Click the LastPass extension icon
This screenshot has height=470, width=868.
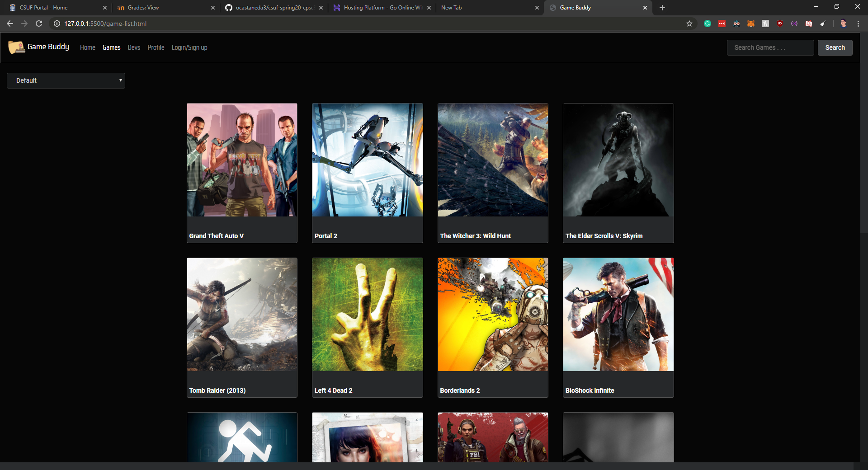[722, 23]
